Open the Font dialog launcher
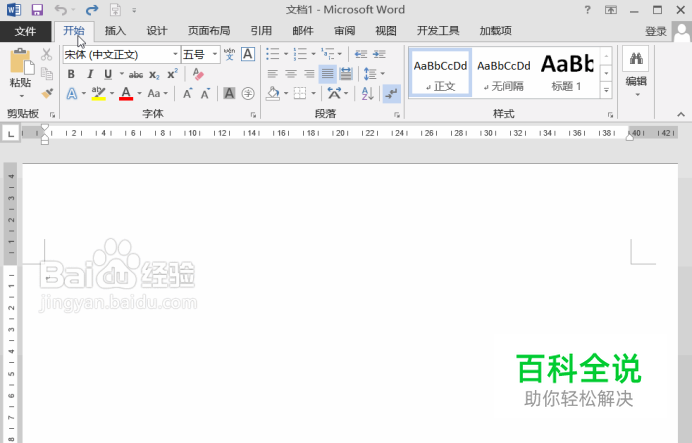This screenshot has height=443, width=692. click(x=253, y=115)
